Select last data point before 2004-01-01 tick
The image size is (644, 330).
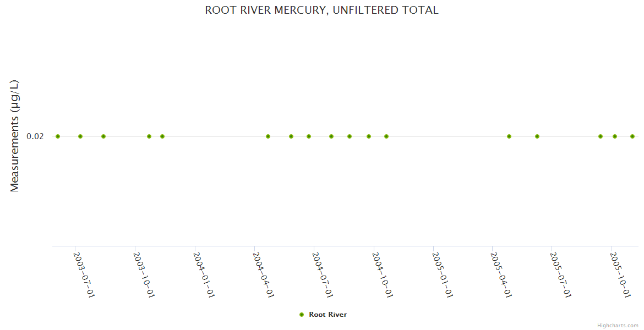pyautogui.click(x=162, y=136)
